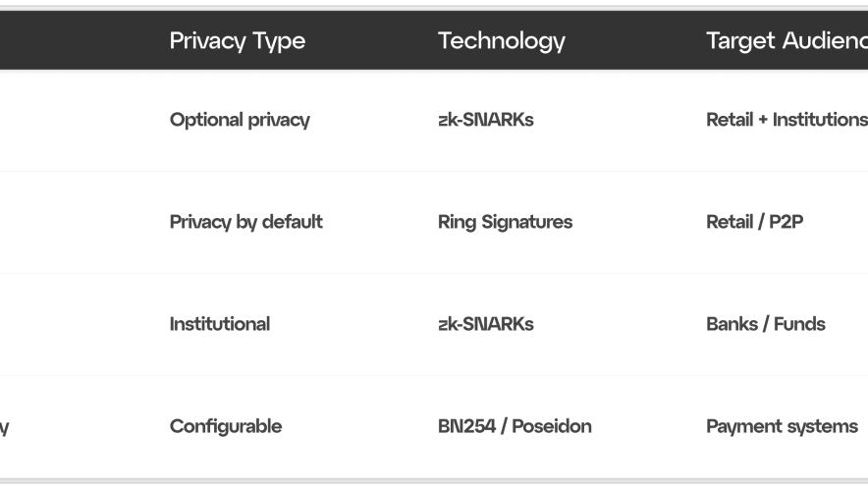The image size is (868, 489).
Task: Select the Configurable cell
Action: (x=225, y=426)
